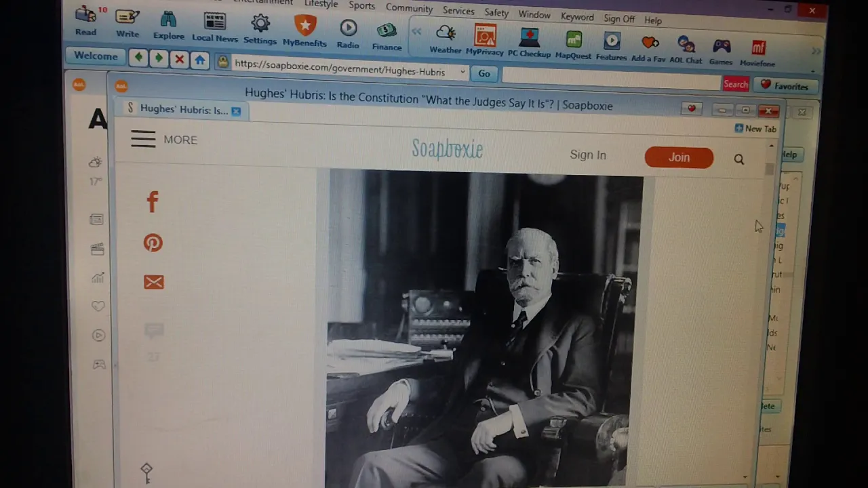868x488 pixels.
Task: Click the Sign In link
Action: [x=588, y=155]
